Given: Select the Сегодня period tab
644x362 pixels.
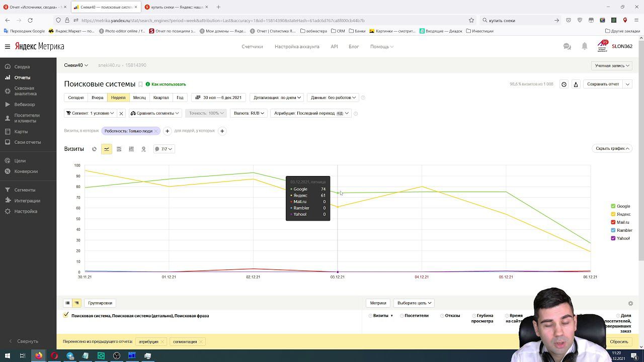Looking at the screenshot, I should pyautogui.click(x=76, y=98).
